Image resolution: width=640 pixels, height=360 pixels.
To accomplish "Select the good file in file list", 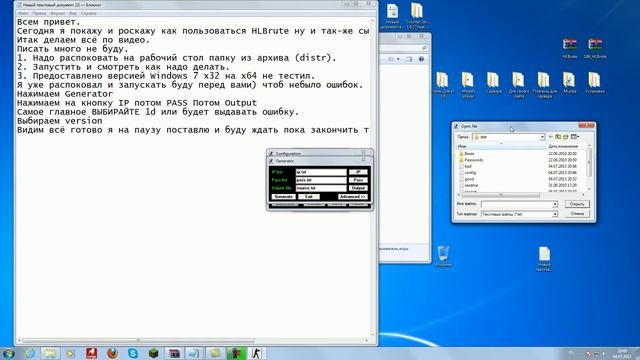I will pos(467,179).
